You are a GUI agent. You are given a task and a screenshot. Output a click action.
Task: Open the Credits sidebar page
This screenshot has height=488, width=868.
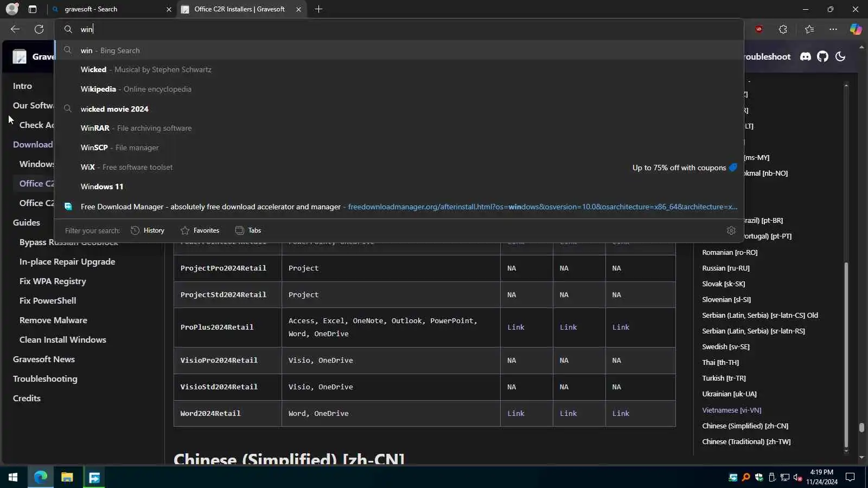pos(27,398)
